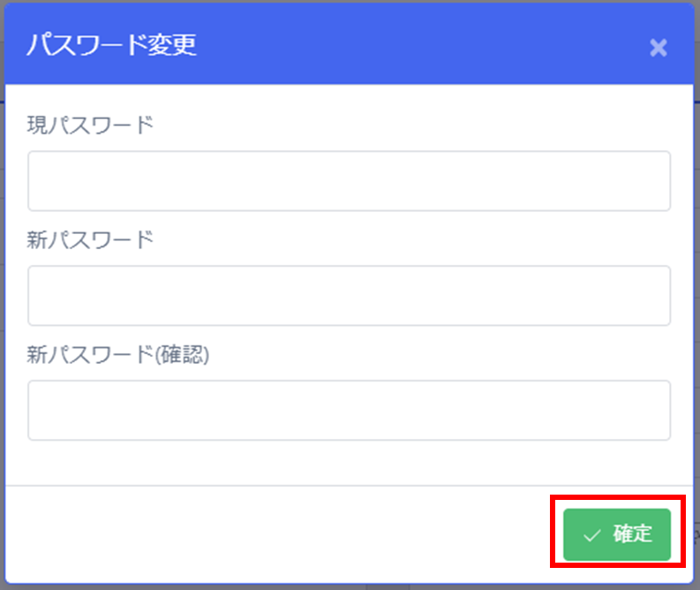
Task: Click the checkmark icon on the 確定 button
Action: [592, 535]
